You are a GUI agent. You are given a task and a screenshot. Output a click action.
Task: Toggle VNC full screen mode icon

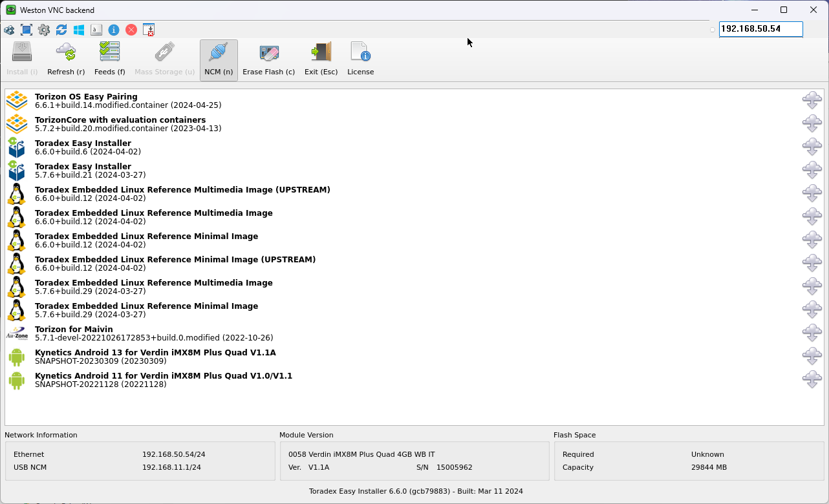tap(27, 30)
